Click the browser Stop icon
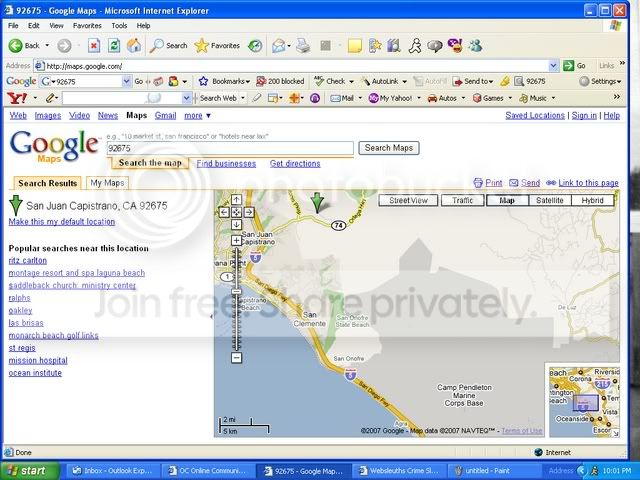Image resolution: width=640 pixels, height=480 pixels. tap(94, 45)
